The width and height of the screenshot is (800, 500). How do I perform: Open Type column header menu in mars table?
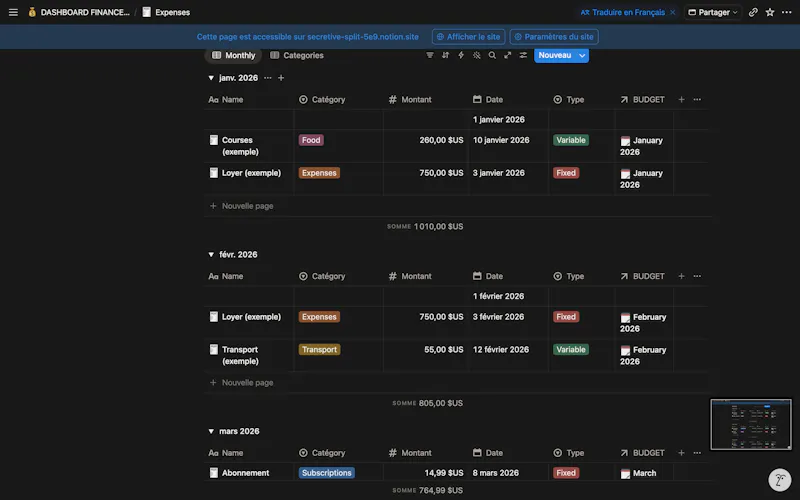[569, 453]
